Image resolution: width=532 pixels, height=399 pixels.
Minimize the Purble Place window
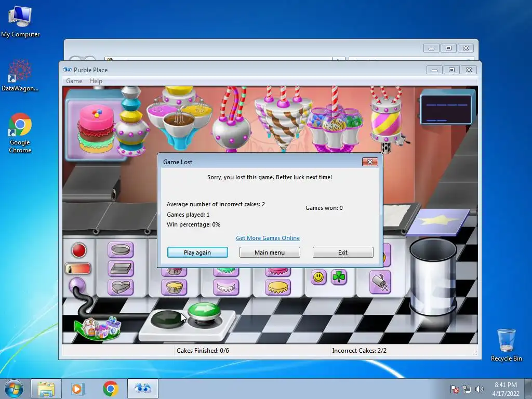(434, 70)
